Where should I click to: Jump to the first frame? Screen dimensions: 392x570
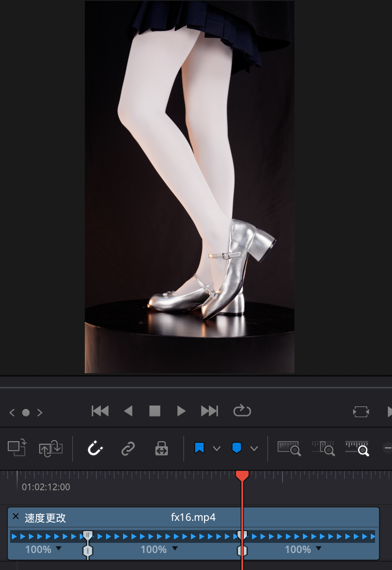100,411
